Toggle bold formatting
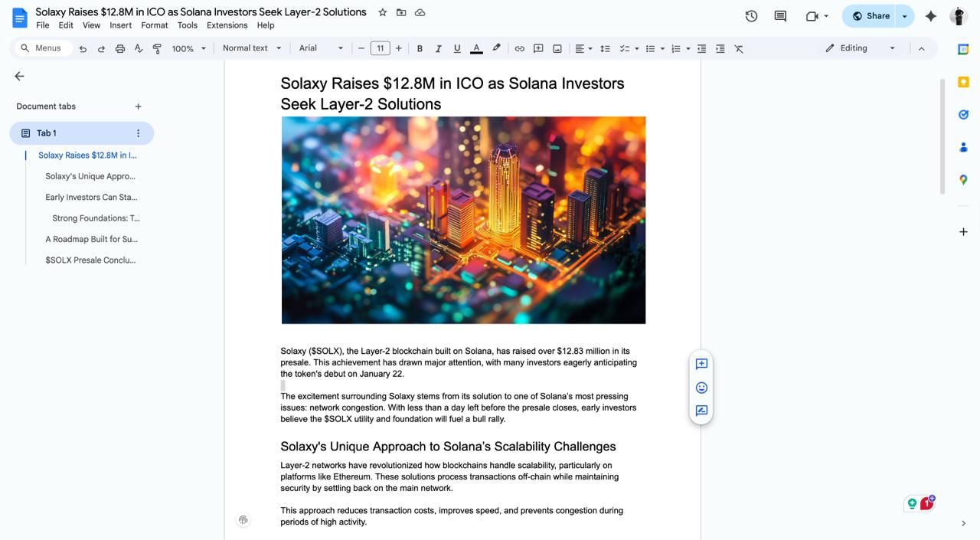980x540 pixels. (420, 48)
